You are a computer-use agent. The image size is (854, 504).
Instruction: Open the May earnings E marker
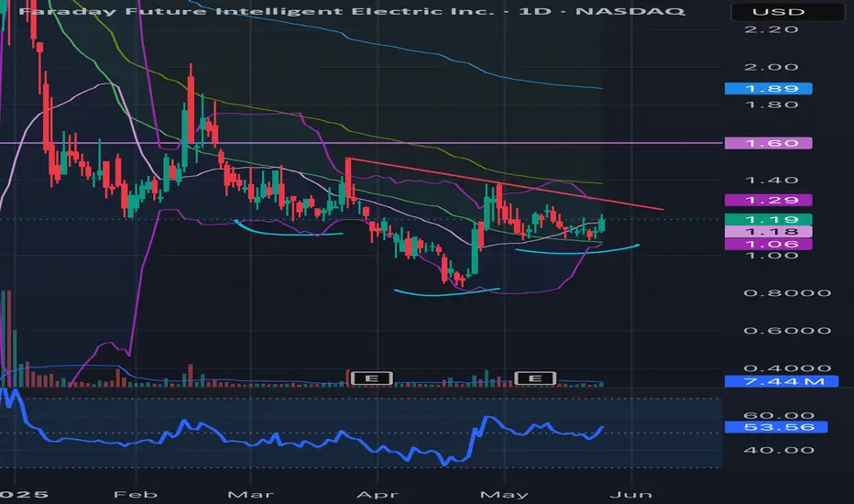(x=535, y=378)
